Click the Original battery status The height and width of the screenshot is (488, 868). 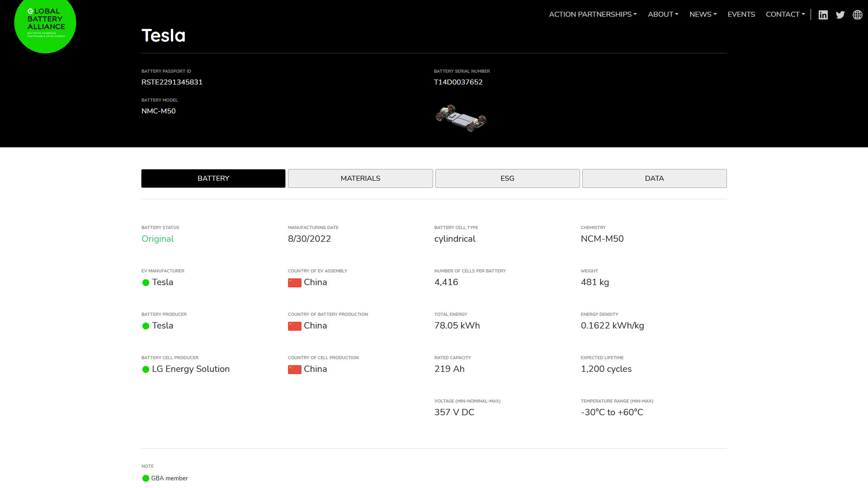(158, 239)
